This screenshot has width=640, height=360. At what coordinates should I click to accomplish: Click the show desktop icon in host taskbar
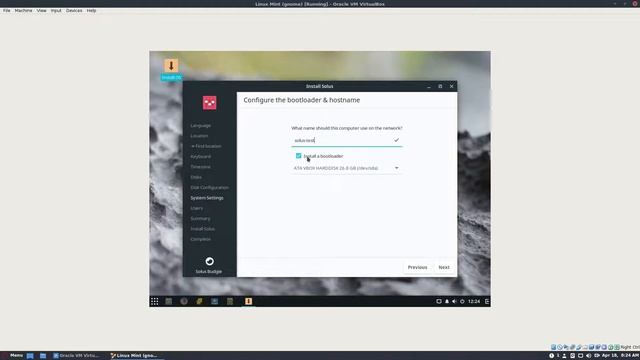tap(30, 356)
